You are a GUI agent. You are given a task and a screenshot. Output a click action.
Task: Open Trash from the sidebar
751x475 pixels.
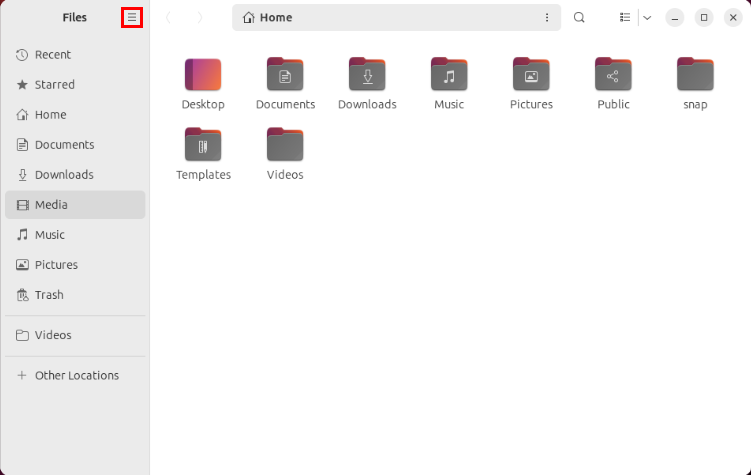pos(49,295)
